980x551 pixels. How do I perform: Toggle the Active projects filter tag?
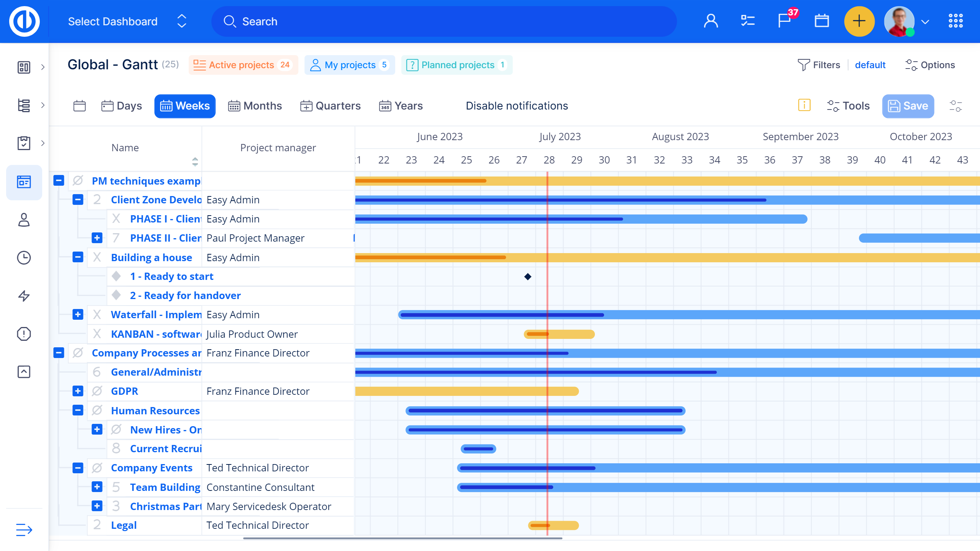tap(243, 65)
